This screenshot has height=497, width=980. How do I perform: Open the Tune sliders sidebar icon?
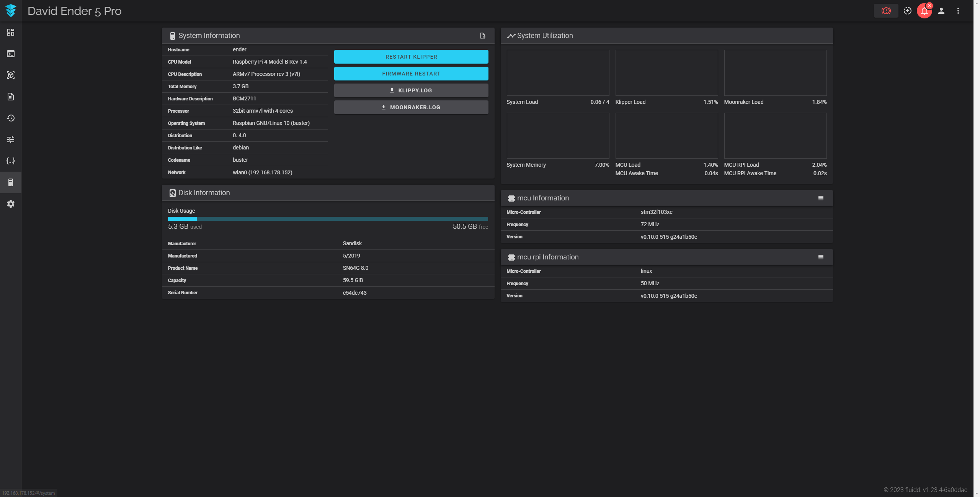pos(11,139)
